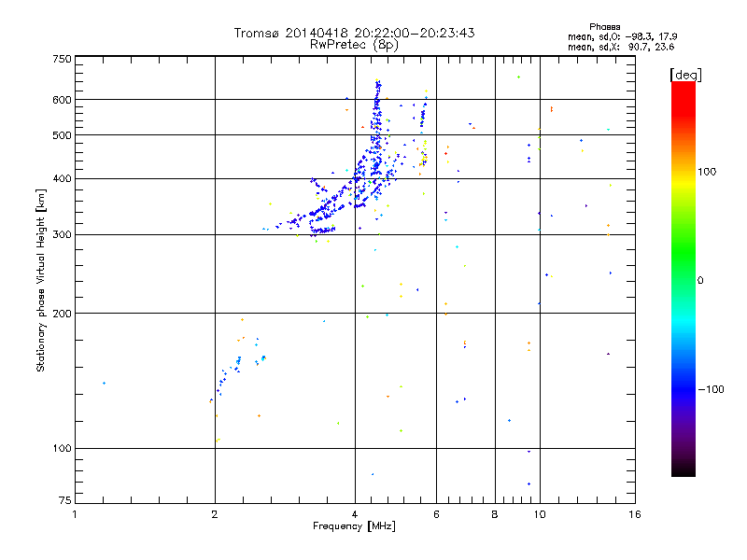Click the colorbar '100' tick label
The height and width of the screenshot is (560, 747).
coord(707,172)
